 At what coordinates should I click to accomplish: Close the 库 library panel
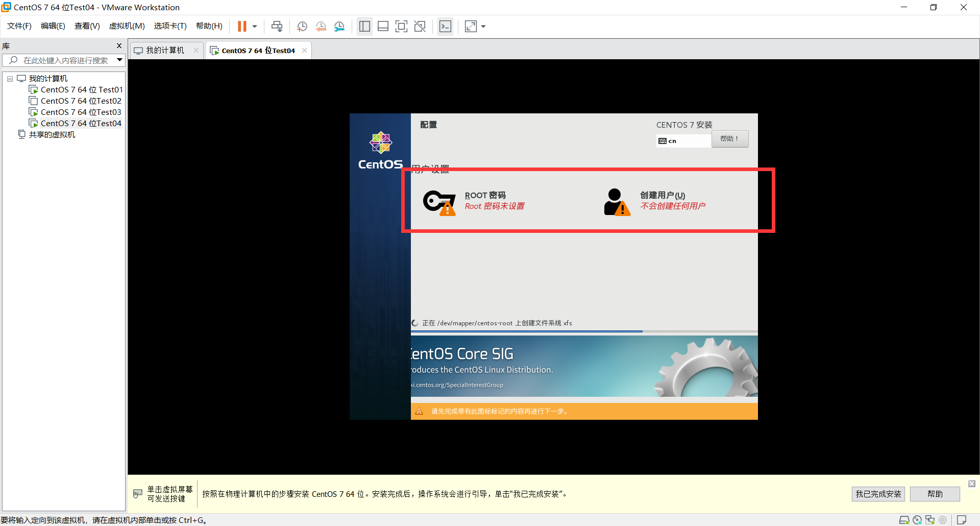(x=119, y=46)
